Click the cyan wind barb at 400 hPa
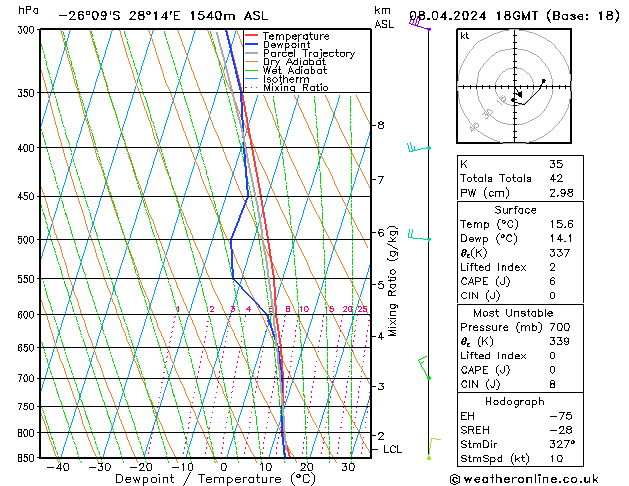 pyautogui.click(x=419, y=148)
